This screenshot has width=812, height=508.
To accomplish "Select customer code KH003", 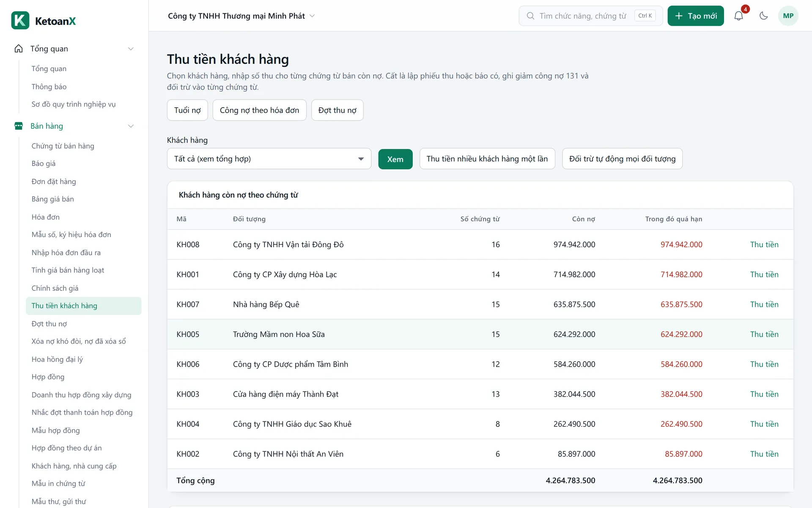I will point(188,394).
